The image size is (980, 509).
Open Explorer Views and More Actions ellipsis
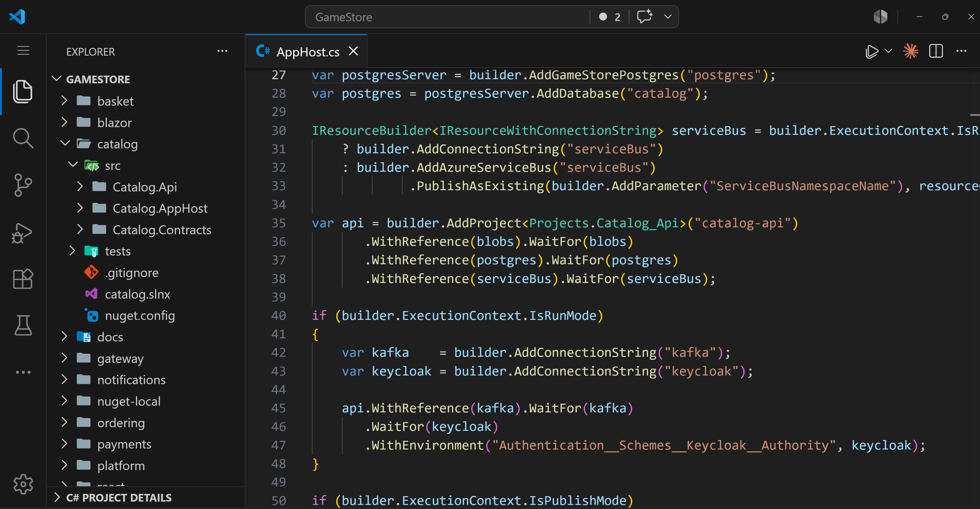coord(222,51)
